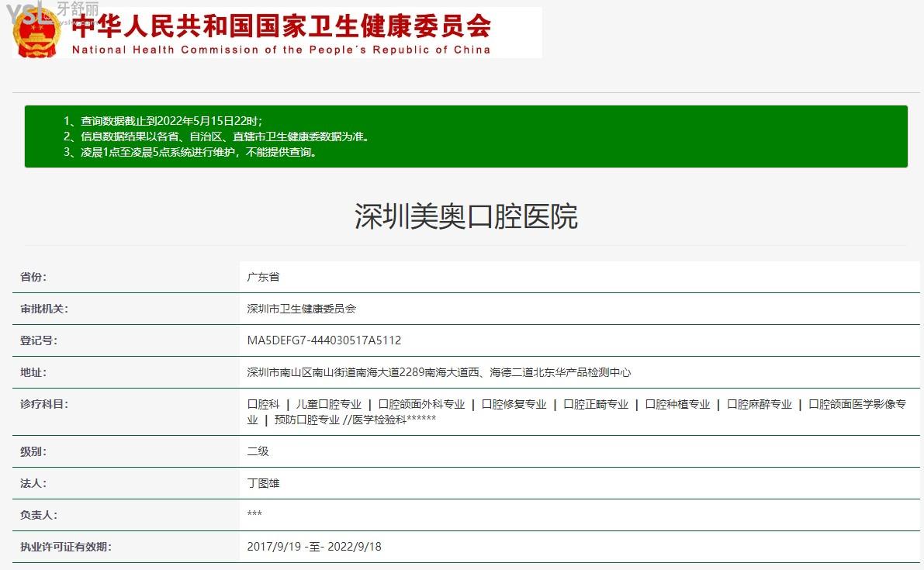Click the department 口腔颌面外科专业

pos(421,404)
